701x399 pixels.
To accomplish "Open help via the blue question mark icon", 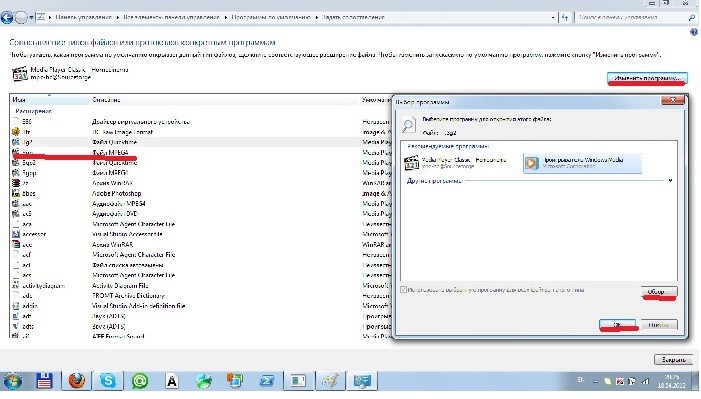I will tap(694, 32).
